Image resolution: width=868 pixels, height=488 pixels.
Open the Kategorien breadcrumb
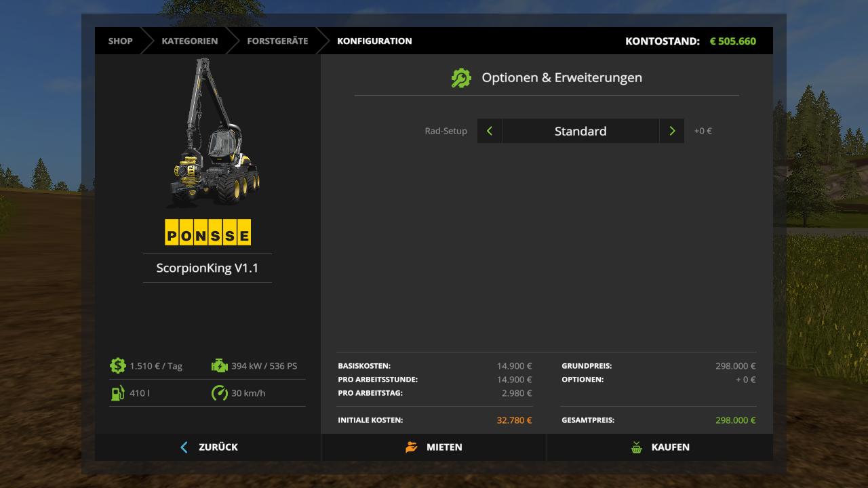coord(190,41)
